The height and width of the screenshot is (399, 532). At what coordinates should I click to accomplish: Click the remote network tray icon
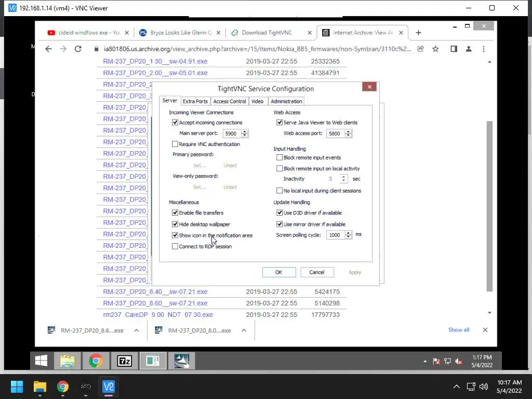(x=447, y=362)
